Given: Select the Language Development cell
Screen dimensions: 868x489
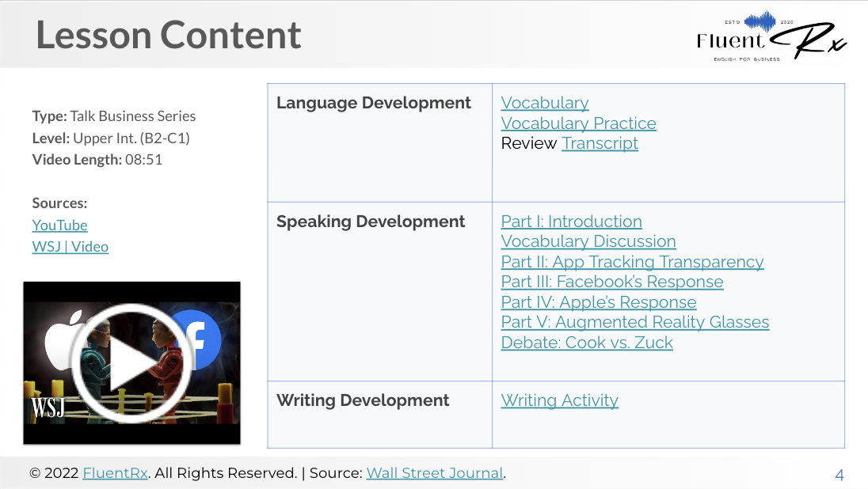Looking at the screenshot, I should pos(380,142).
